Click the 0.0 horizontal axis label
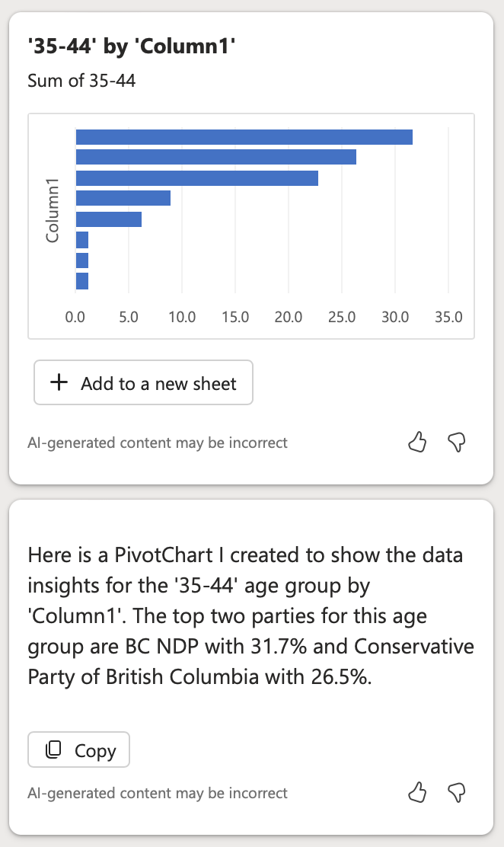The image size is (504, 847). tap(75, 317)
